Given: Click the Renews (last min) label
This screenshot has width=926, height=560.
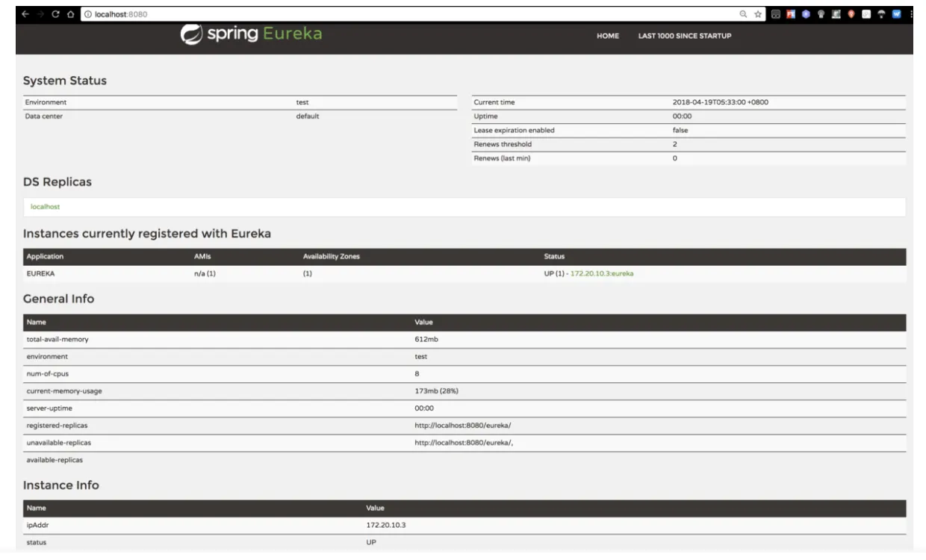Looking at the screenshot, I should tap(503, 158).
